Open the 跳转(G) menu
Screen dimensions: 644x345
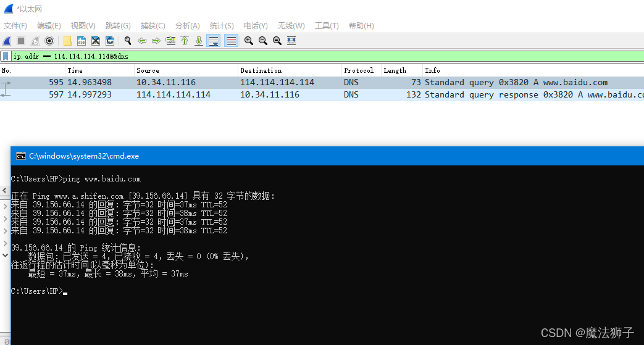(118, 26)
